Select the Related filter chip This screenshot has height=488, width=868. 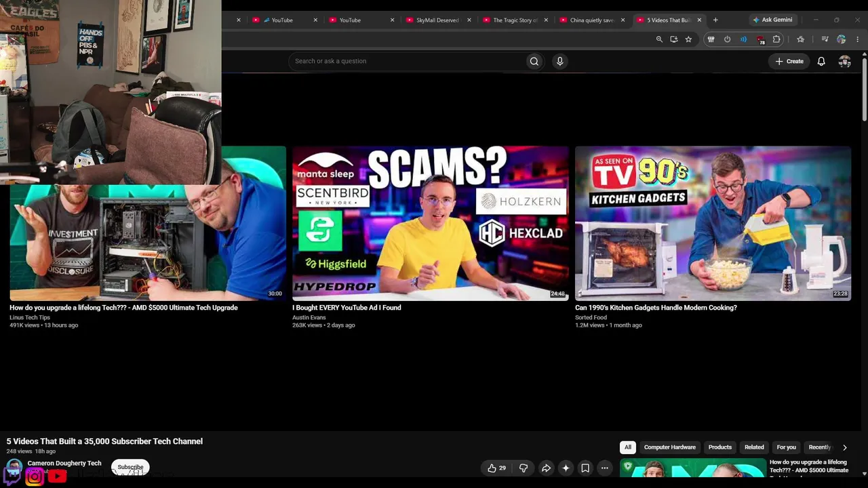754,447
